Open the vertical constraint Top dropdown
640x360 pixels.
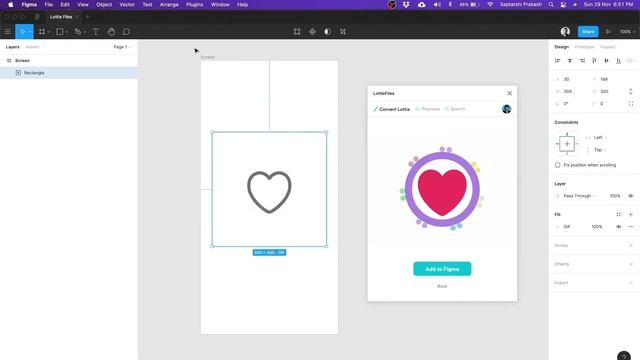coord(600,150)
